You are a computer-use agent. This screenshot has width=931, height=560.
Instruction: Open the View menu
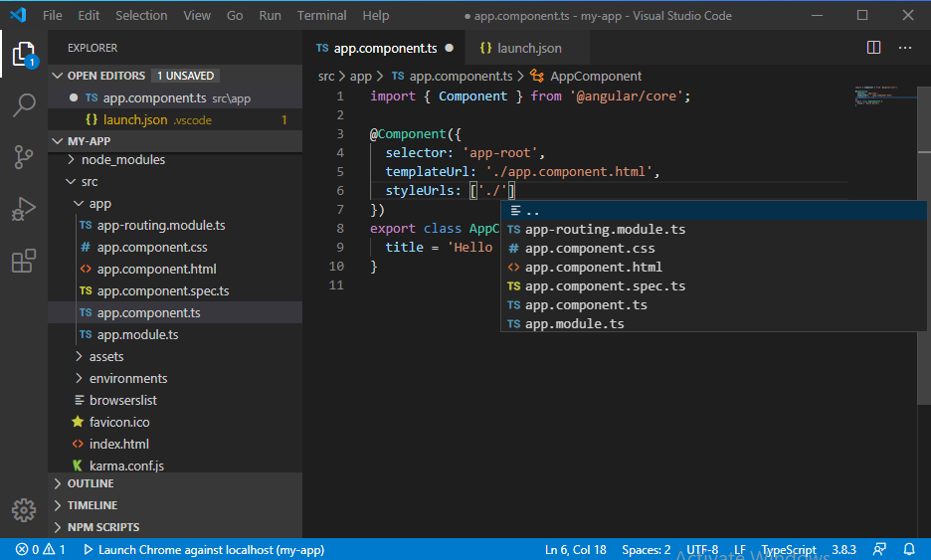point(197,16)
